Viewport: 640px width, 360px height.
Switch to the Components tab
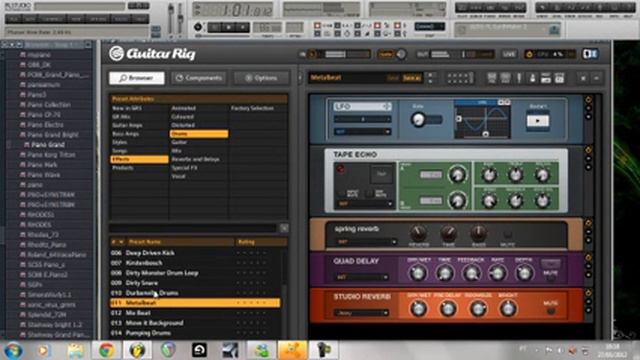199,78
